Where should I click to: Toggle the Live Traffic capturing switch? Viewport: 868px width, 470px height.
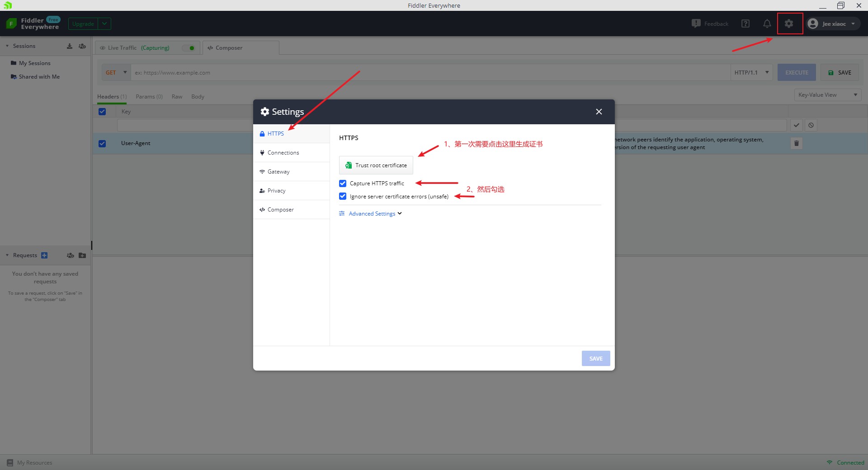coord(189,48)
